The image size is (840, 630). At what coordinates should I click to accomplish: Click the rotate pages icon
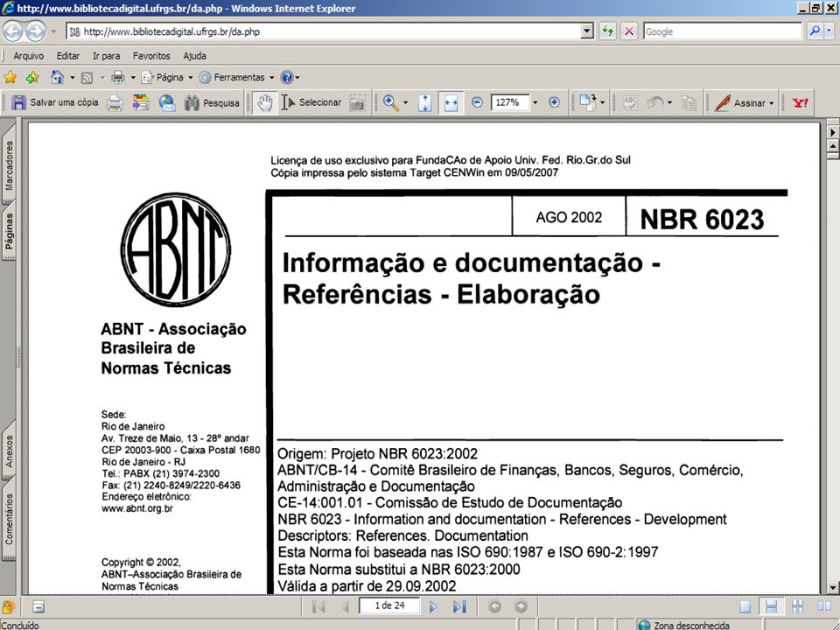pos(587,102)
